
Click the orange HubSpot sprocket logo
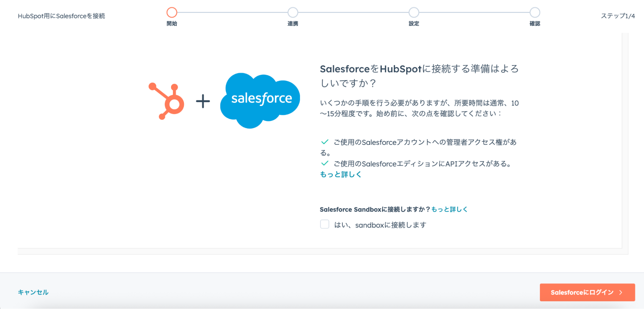167,101
